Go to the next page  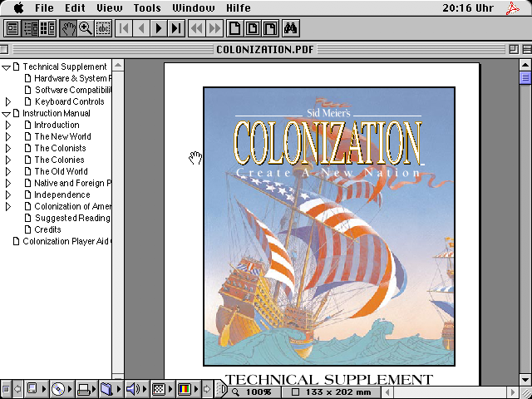[159, 28]
